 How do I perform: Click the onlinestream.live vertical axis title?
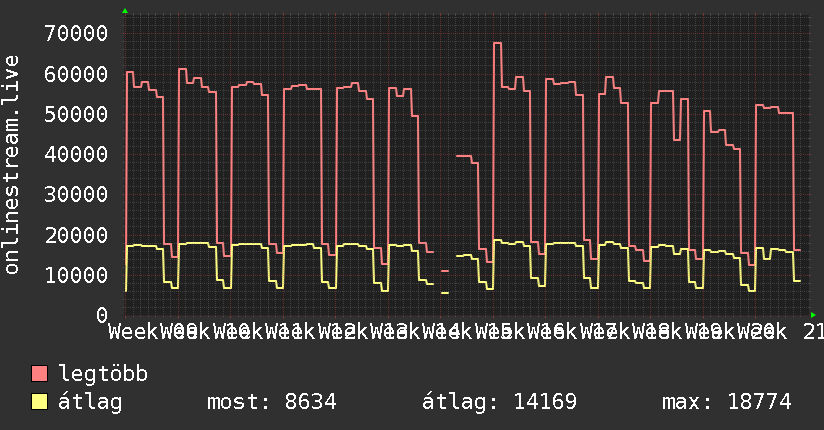point(11,165)
